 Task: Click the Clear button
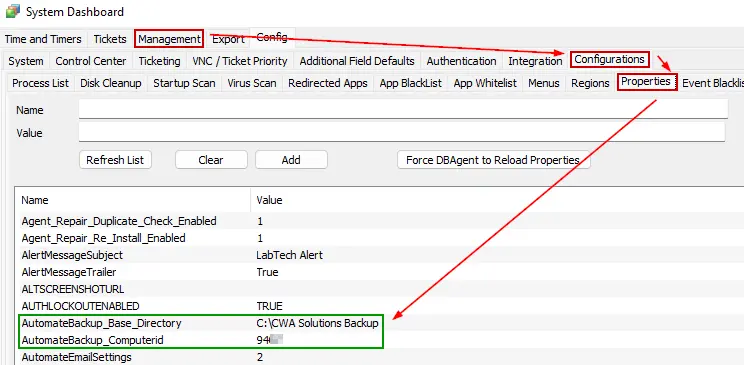(x=211, y=160)
